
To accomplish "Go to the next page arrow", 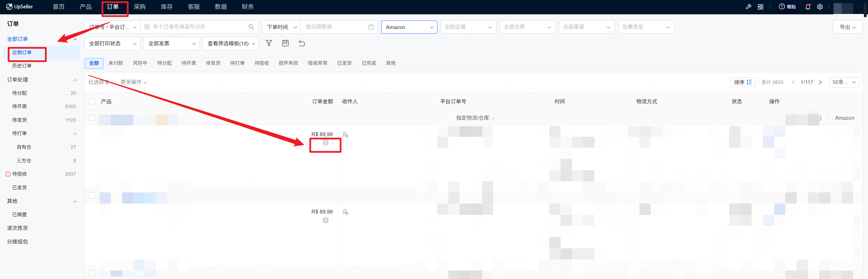I will click(x=820, y=82).
